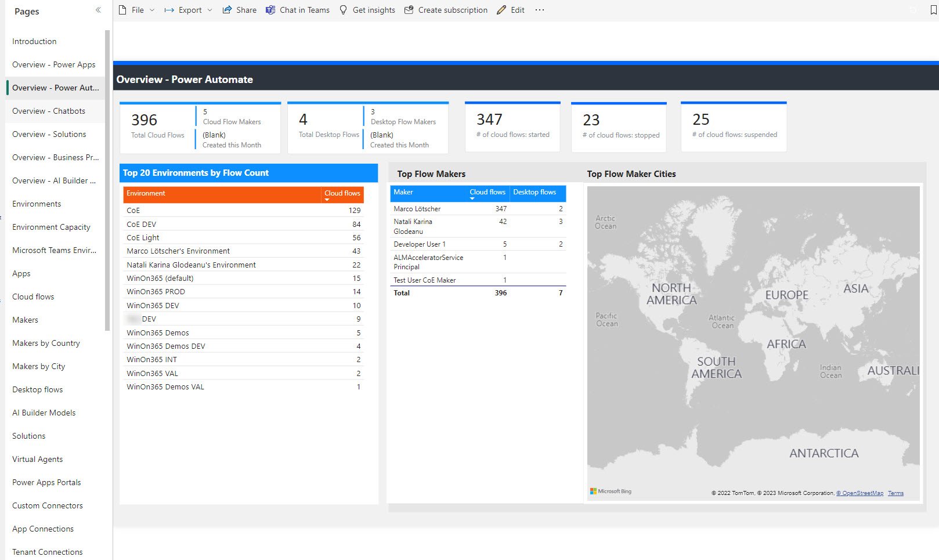The height and width of the screenshot is (560, 939).
Task: Select the CoE Light environment row
Action: coord(244,237)
